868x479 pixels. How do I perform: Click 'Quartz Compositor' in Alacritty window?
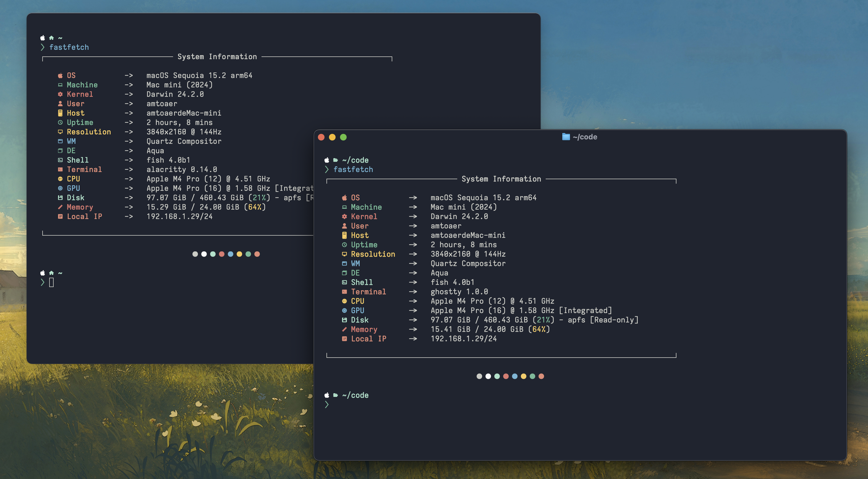[x=184, y=142]
